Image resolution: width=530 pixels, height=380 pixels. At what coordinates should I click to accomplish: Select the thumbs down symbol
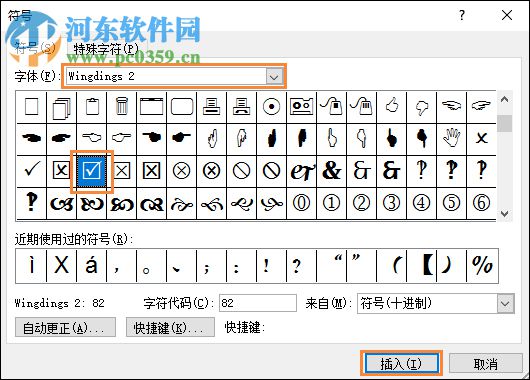[421, 107]
